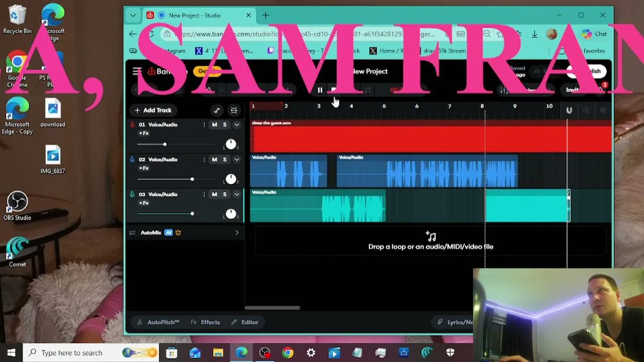This screenshot has width=644, height=362.
Task: Open OBS Studio from the taskbar
Action: coord(265,353)
